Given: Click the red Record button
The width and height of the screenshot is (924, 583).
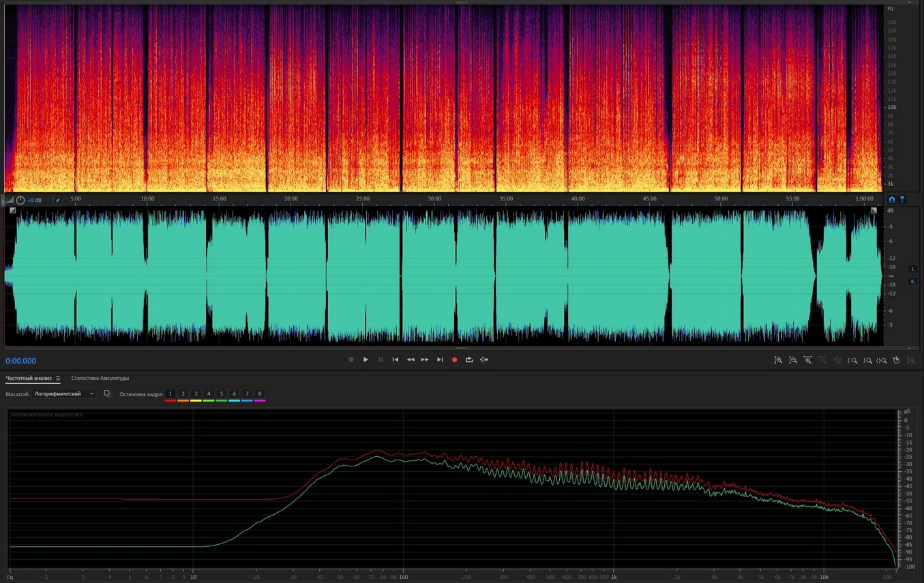Looking at the screenshot, I should tap(454, 360).
